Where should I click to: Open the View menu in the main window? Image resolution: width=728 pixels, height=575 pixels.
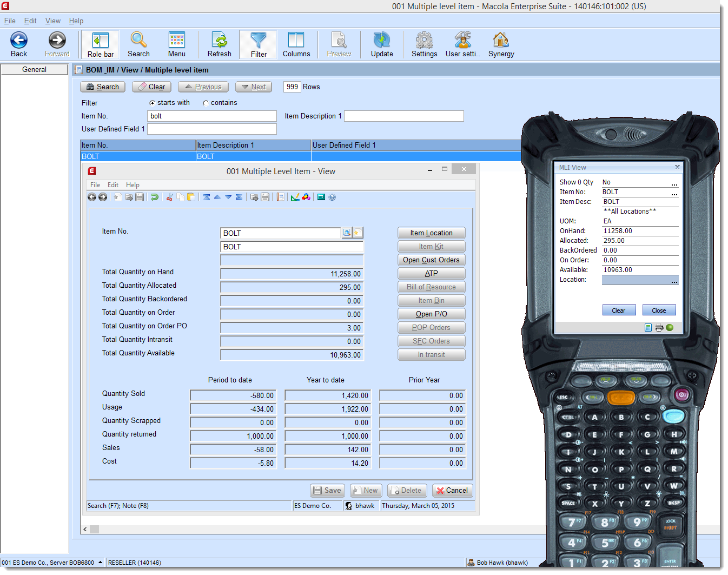pyautogui.click(x=53, y=21)
